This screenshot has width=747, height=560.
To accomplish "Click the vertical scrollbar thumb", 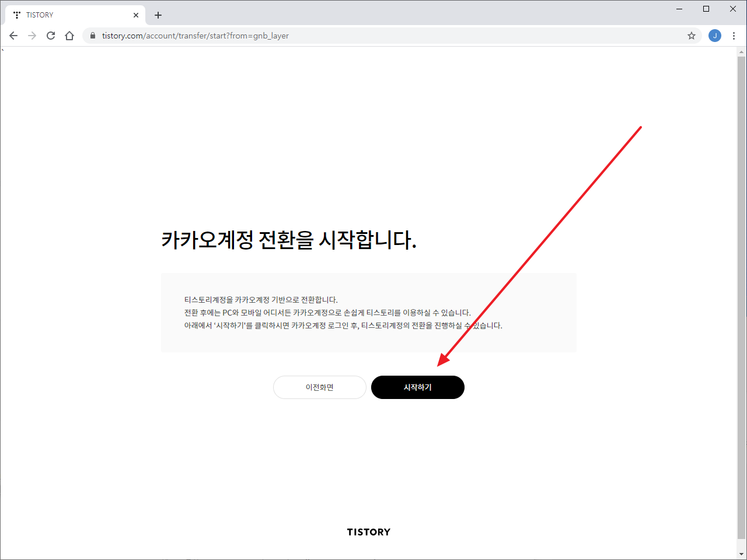I will tap(742, 297).
